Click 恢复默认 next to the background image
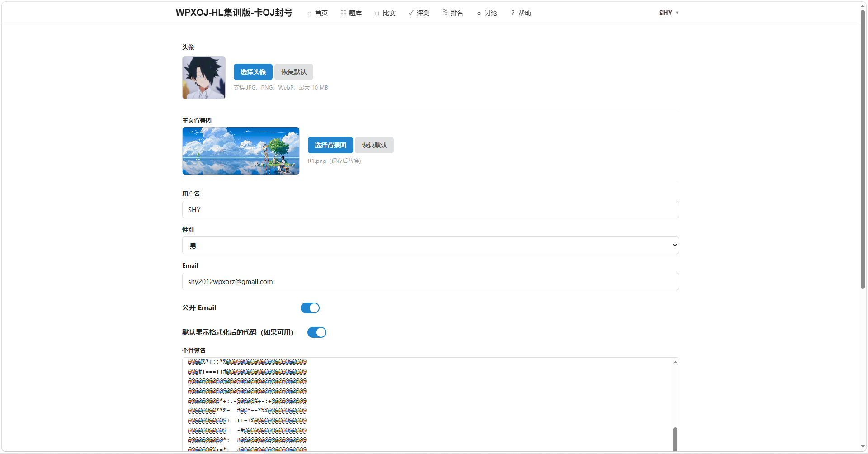This screenshot has height=454, width=868. [374, 145]
